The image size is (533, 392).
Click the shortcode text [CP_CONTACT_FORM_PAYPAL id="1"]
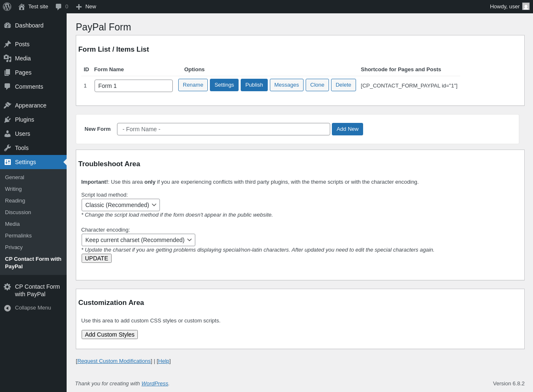tap(409, 86)
